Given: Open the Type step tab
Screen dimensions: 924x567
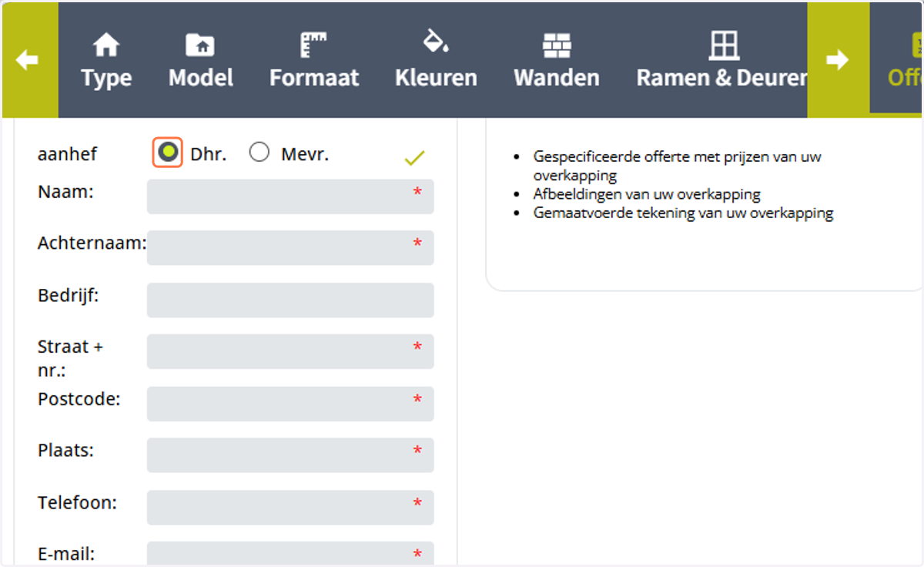Looking at the screenshot, I should tap(106, 62).
